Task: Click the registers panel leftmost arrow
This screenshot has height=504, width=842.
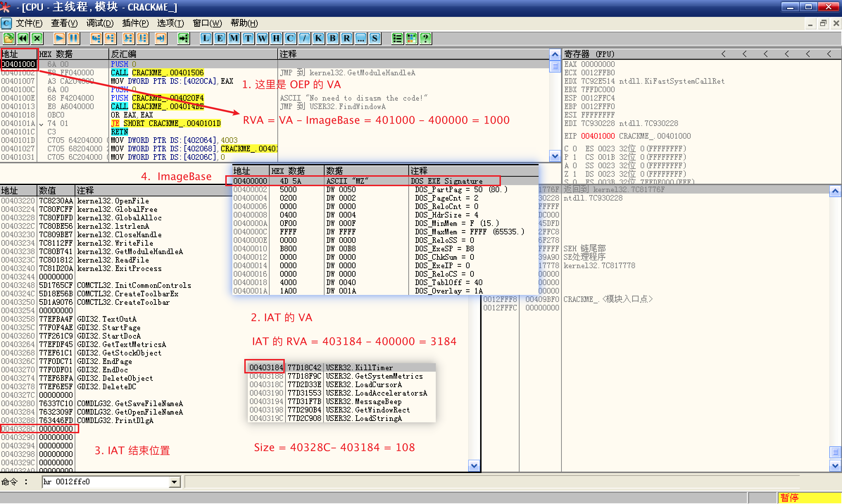Action: coord(723,54)
